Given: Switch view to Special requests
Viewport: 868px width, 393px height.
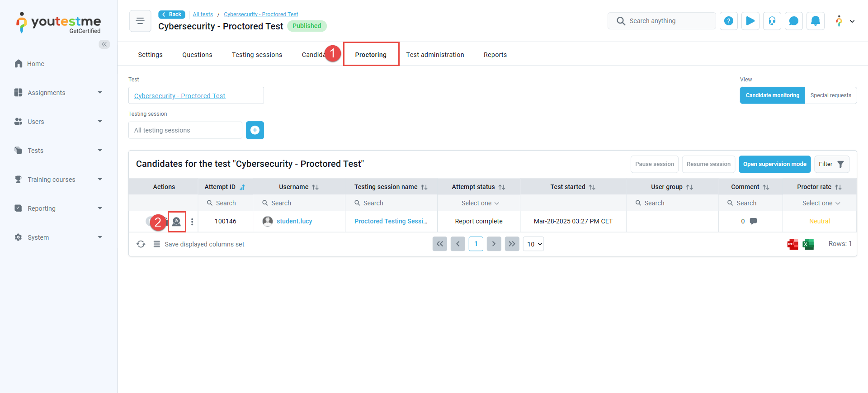Looking at the screenshot, I should [830, 95].
